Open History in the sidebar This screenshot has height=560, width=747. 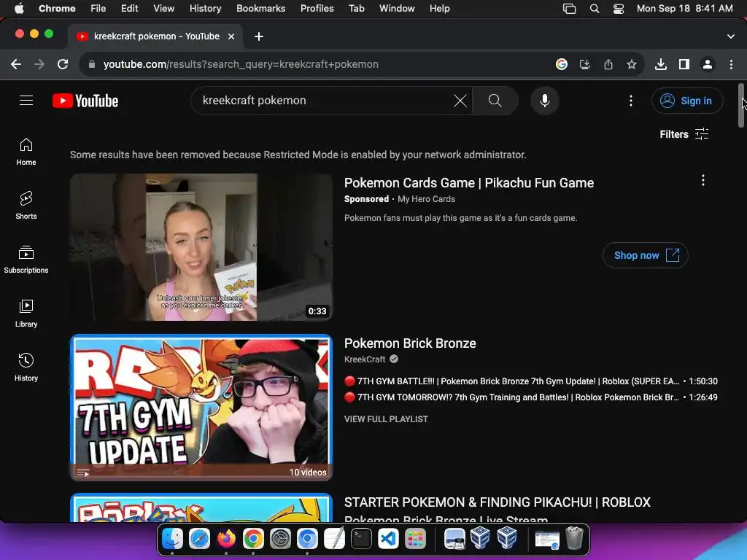(x=26, y=367)
